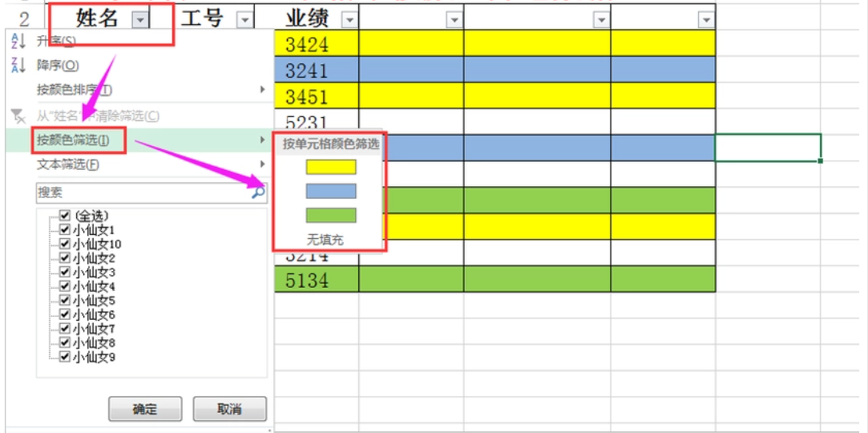Filter by the blue color swatch

331,191
